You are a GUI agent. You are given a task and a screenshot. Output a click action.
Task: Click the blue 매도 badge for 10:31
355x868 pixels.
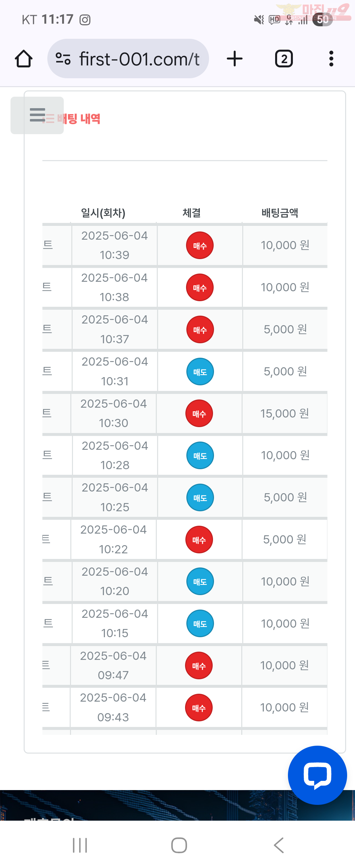pyautogui.click(x=200, y=372)
